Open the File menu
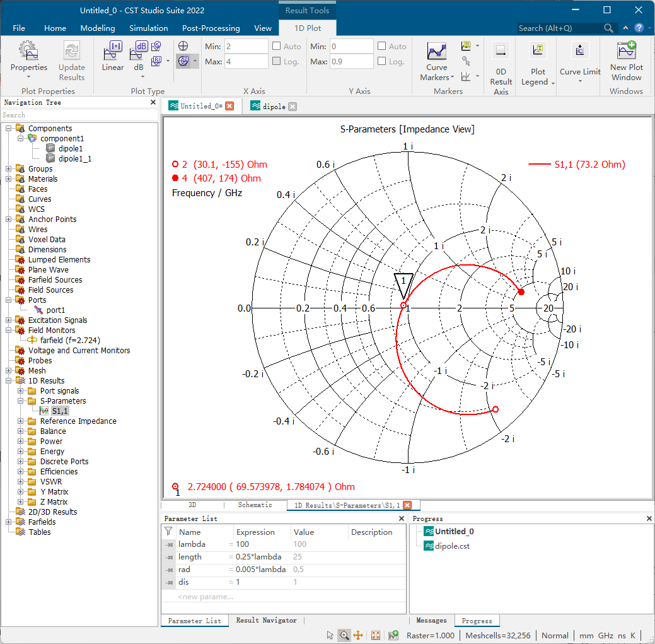This screenshot has width=655, height=644. [x=19, y=28]
